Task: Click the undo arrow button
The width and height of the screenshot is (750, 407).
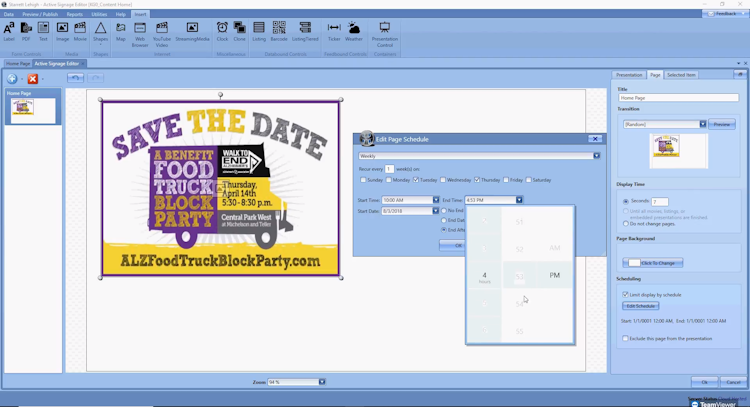Action: pos(75,78)
